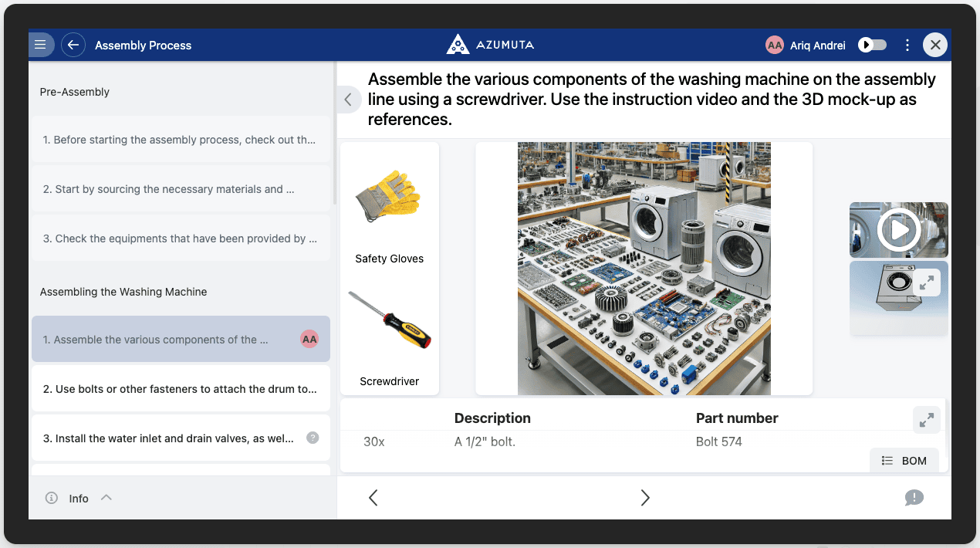Open the hamburger menu in header
Image resolution: width=980 pixels, height=548 pixels.
click(x=40, y=45)
